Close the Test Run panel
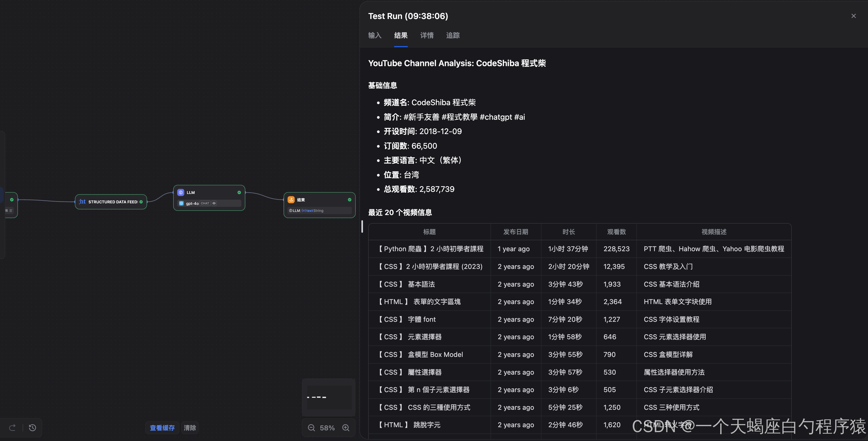The width and height of the screenshot is (868, 441). click(x=853, y=16)
